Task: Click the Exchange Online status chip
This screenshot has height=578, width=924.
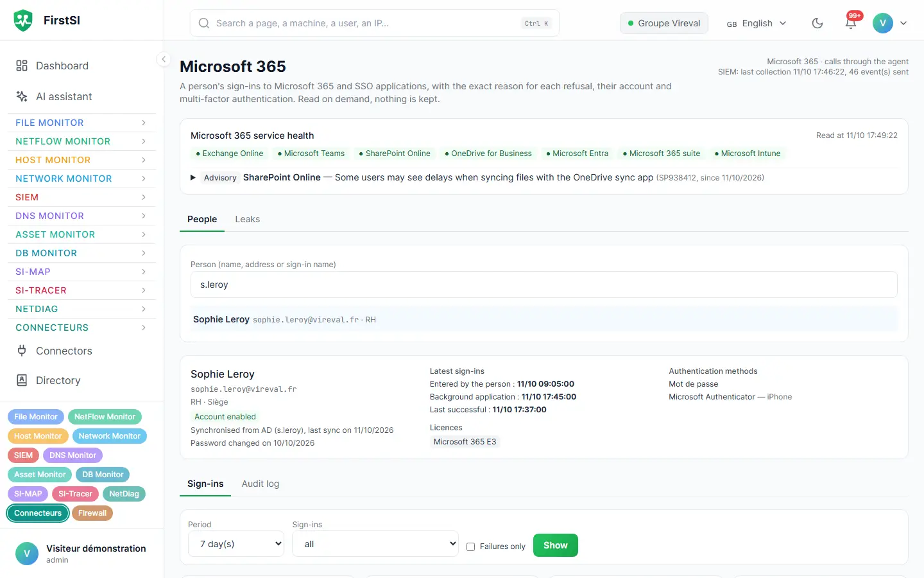Action: click(230, 153)
